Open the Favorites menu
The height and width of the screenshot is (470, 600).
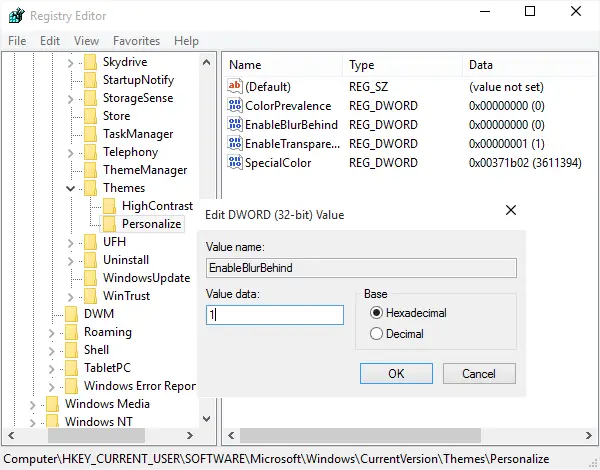[x=137, y=41]
